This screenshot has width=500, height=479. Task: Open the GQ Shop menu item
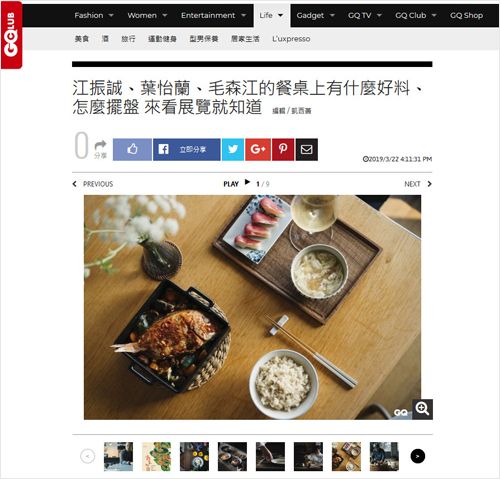466,15
